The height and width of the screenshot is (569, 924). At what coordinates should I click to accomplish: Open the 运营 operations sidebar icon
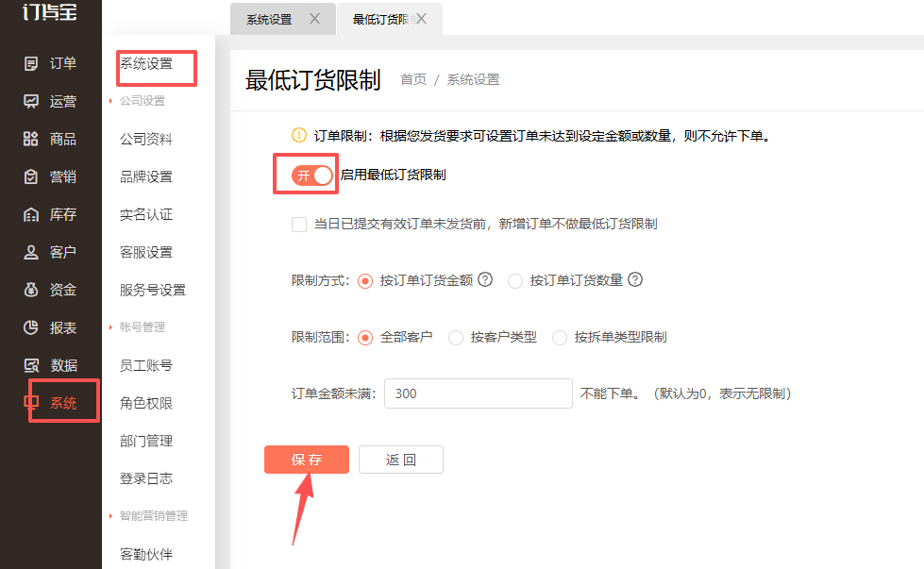[30, 101]
